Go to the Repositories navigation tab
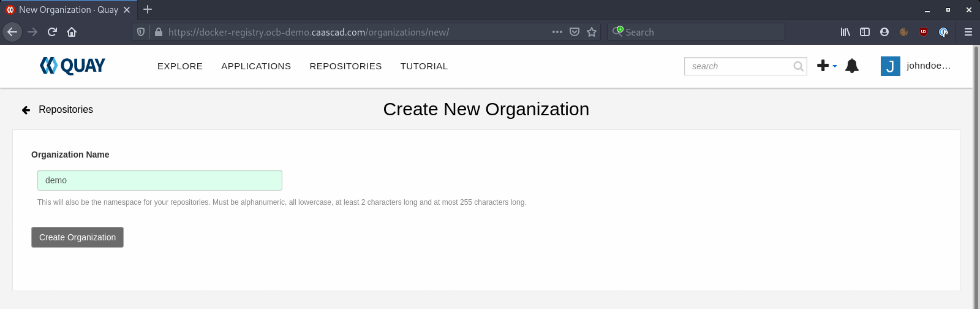 click(x=345, y=66)
